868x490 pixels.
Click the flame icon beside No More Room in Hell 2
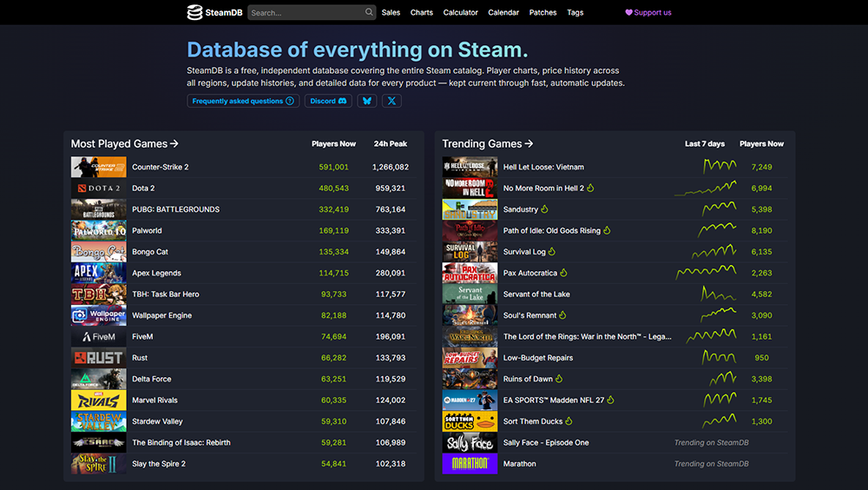pyautogui.click(x=590, y=188)
